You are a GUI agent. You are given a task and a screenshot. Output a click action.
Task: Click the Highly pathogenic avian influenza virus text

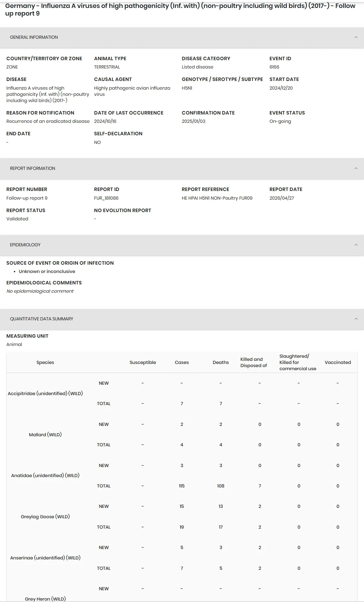point(132,91)
